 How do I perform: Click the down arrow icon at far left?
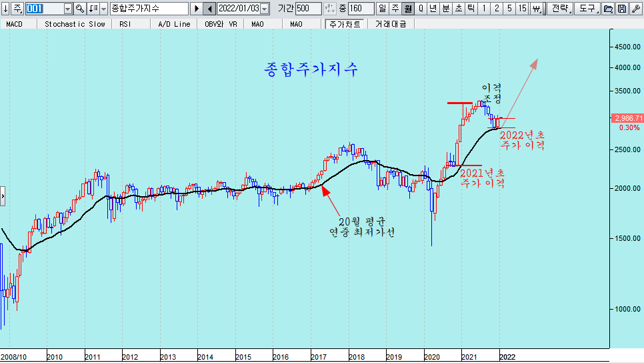(6, 9)
